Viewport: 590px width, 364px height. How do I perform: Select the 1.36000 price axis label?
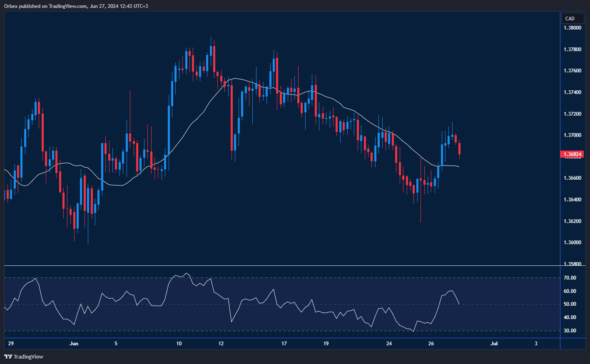click(x=573, y=243)
